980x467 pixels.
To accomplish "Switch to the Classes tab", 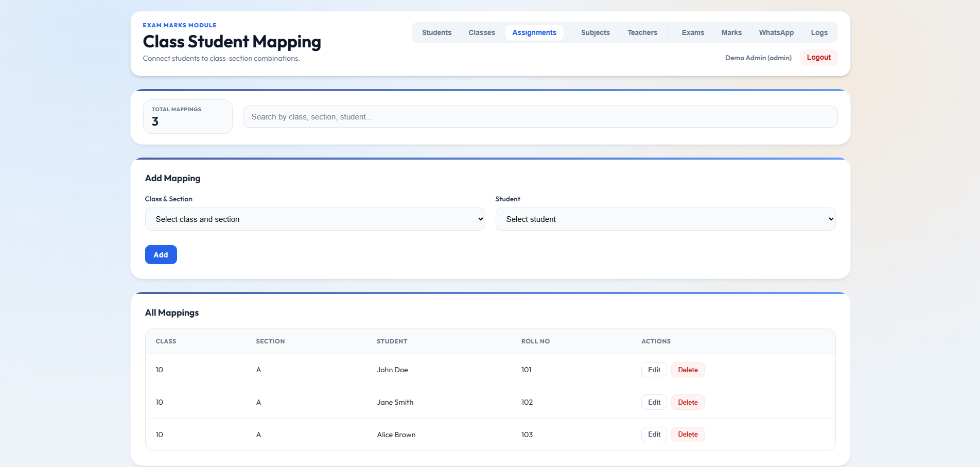I will click(482, 32).
